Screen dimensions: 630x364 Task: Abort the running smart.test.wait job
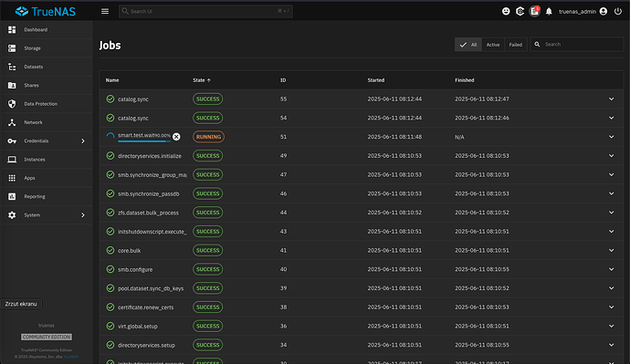pos(176,137)
